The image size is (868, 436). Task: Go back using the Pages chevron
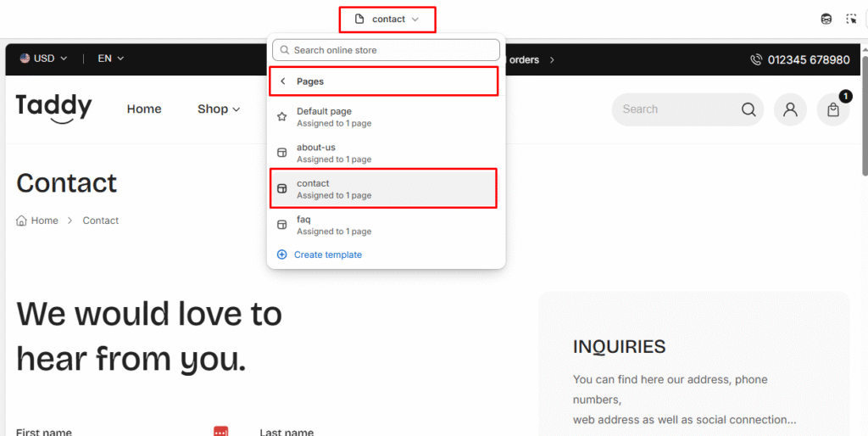[x=282, y=81]
